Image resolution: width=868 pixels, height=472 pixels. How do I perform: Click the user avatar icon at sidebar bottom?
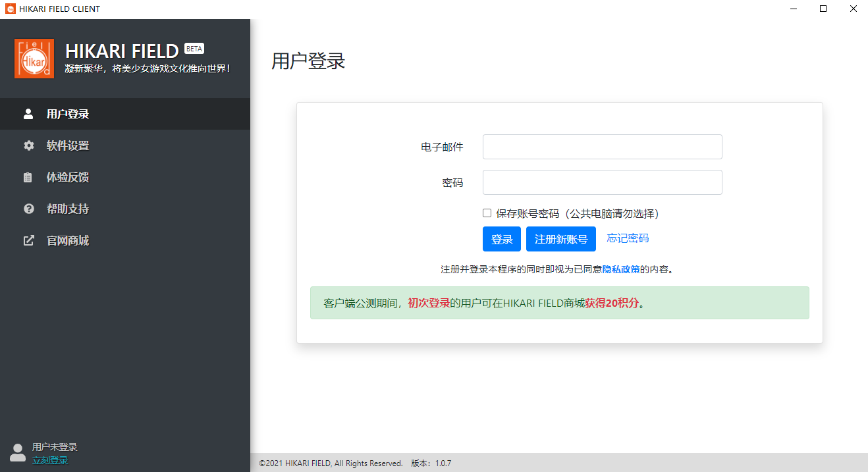coord(18,452)
